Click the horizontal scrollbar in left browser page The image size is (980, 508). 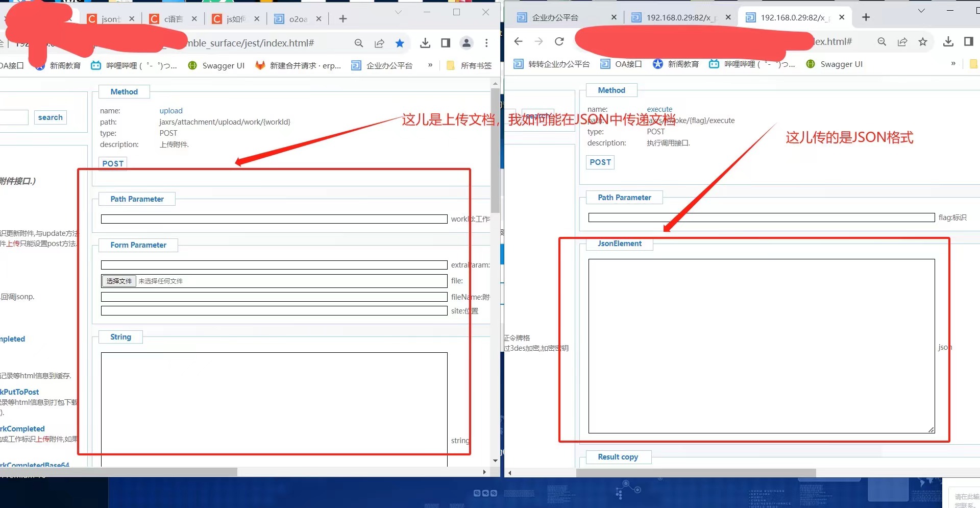pos(118,472)
